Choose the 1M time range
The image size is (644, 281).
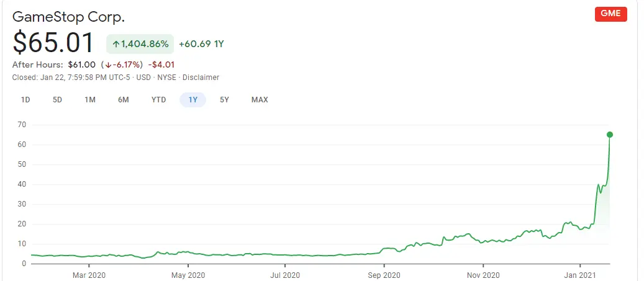90,99
